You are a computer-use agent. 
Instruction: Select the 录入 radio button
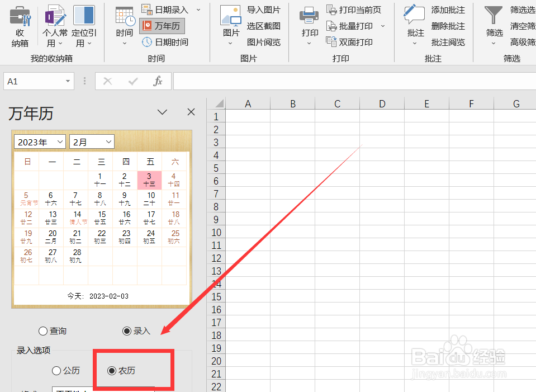tap(127, 331)
